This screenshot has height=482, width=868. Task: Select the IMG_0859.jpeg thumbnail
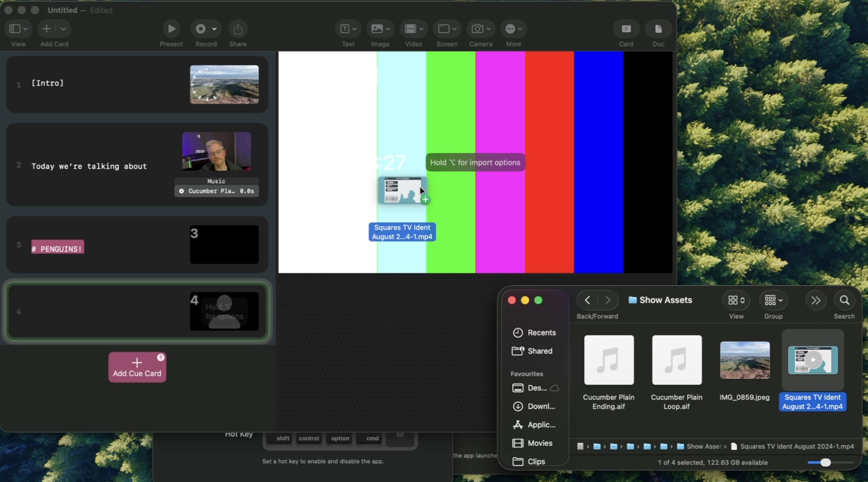tap(745, 360)
